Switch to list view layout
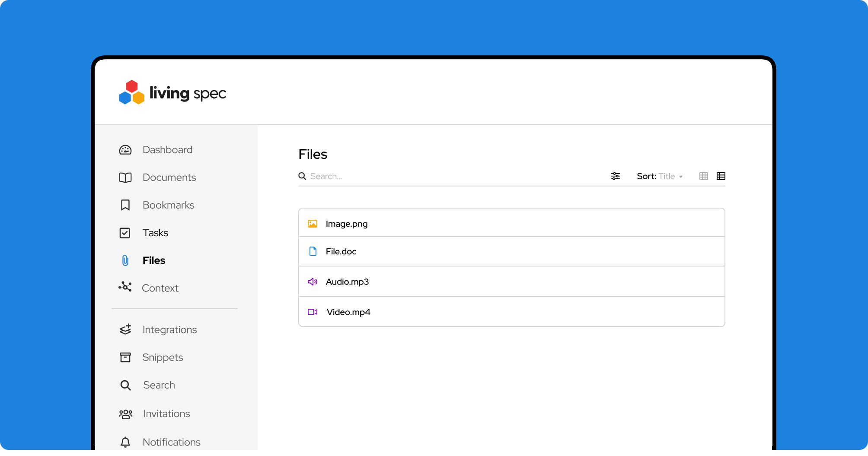 (x=721, y=176)
